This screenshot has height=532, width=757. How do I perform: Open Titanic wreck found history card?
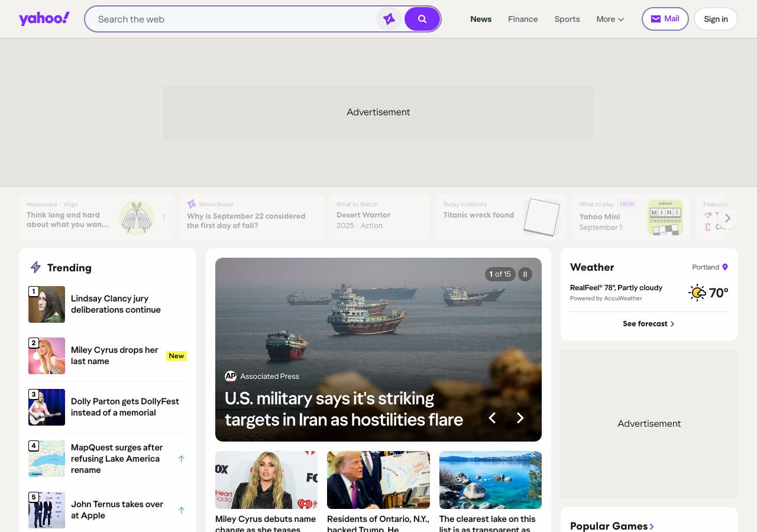[x=502, y=218]
